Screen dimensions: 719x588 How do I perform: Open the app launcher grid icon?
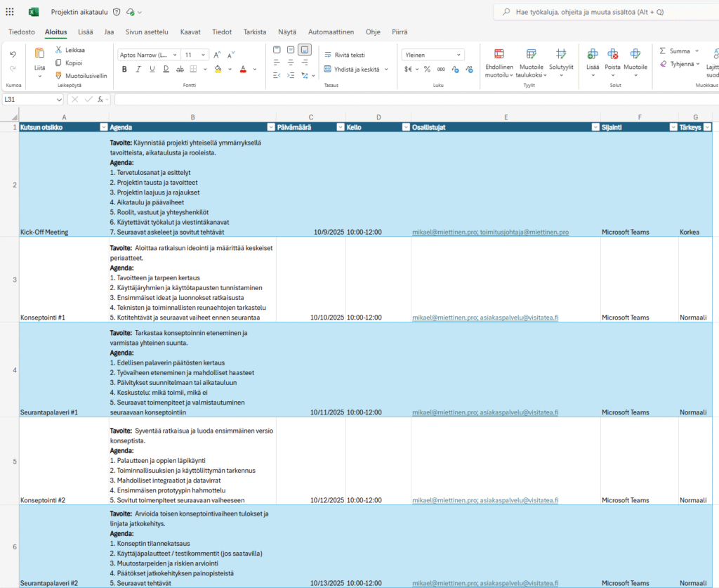10,12
